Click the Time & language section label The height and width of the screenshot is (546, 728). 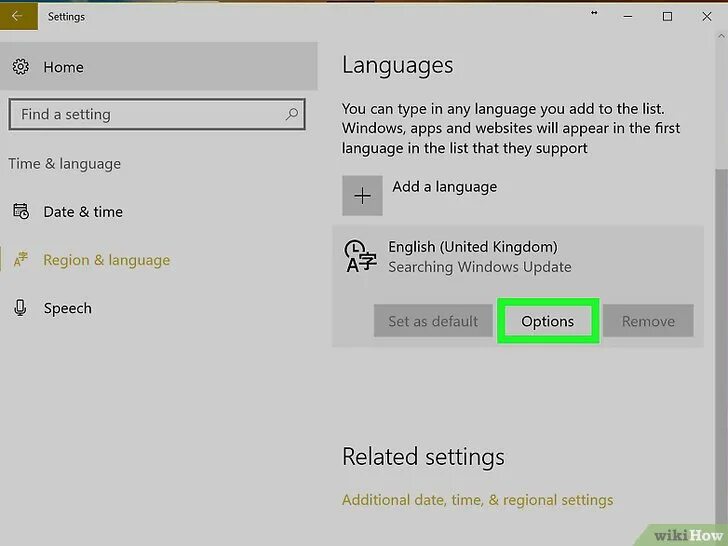pos(65,164)
